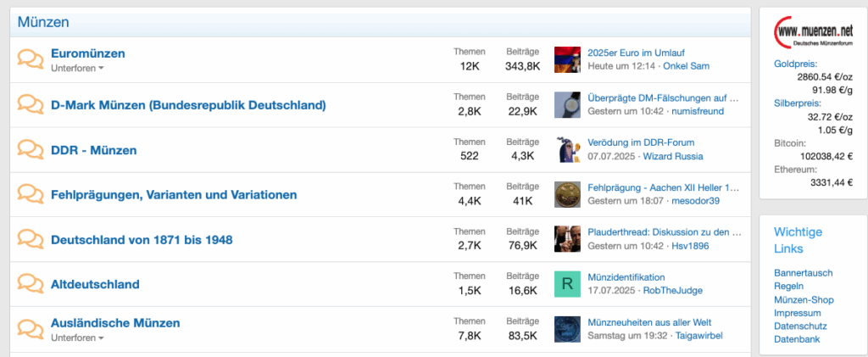Click the avatar beside the Plauderthread post
868x357 pixels.
(567, 239)
